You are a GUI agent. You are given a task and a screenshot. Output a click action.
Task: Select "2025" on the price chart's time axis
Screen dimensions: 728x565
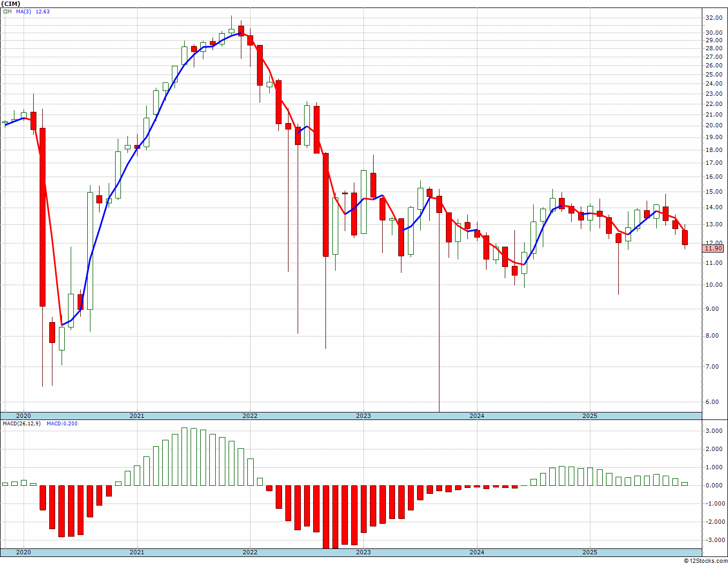pyautogui.click(x=589, y=416)
